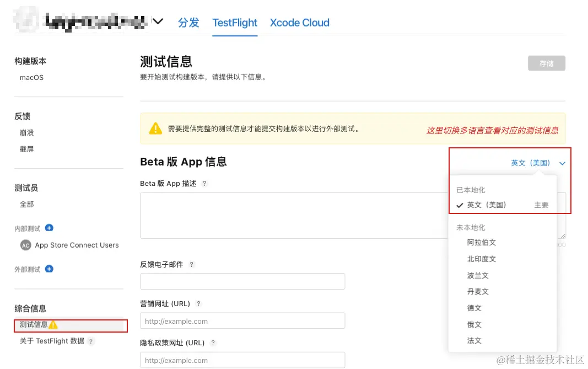Switch to the TestFlight tab
The height and width of the screenshot is (369, 588).
point(235,23)
